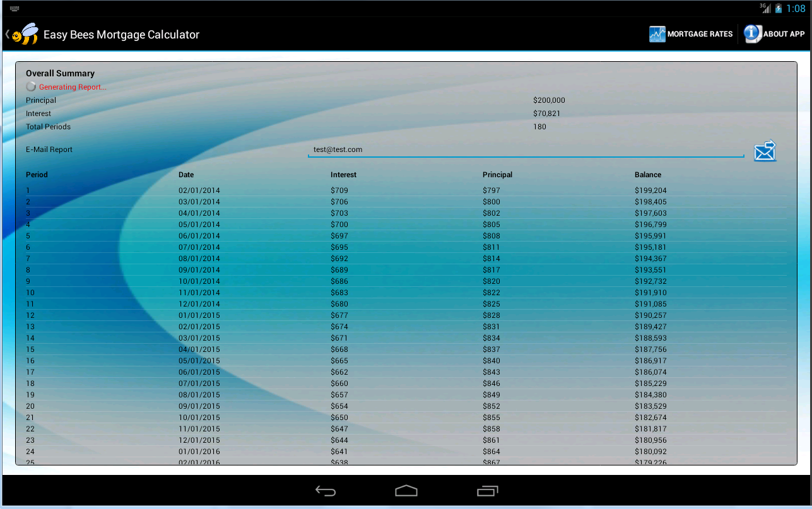
Task: Select the $200,000 principal summary value
Action: click(549, 100)
